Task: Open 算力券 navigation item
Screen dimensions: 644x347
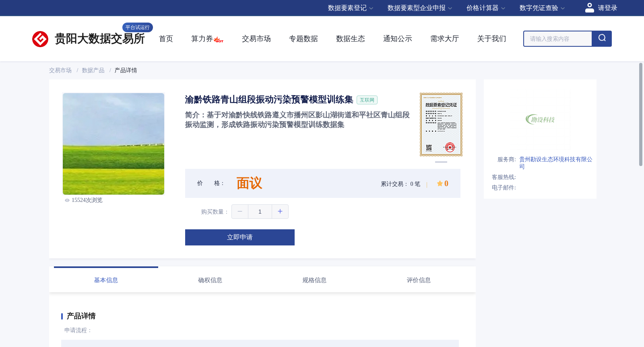Action: 202,39
